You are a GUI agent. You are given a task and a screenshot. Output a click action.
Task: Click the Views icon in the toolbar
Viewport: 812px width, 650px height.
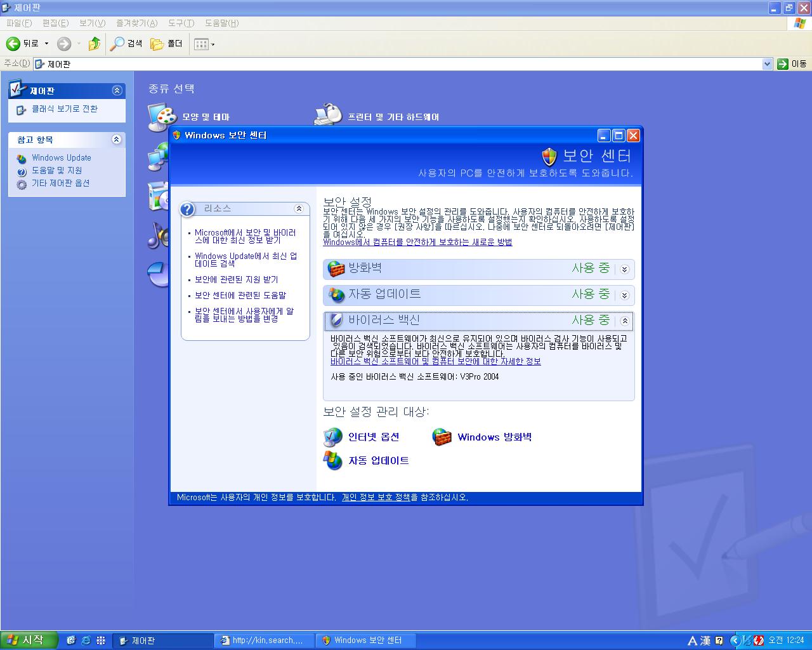201,44
